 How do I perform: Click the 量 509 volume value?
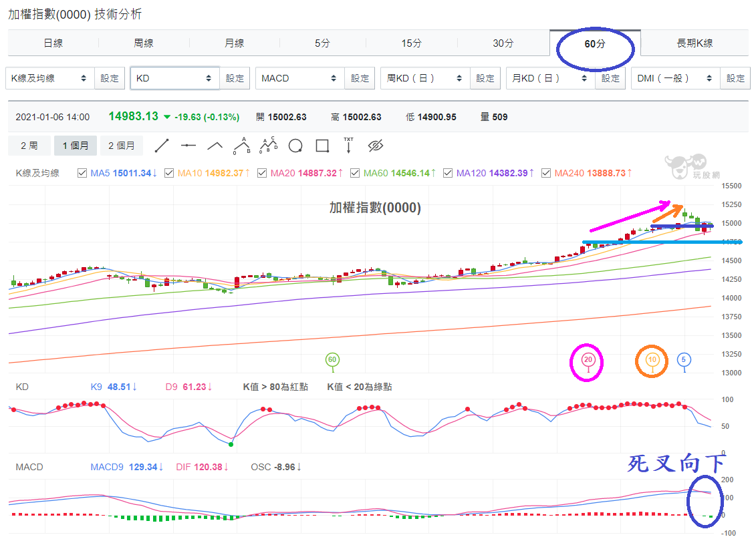pos(494,117)
